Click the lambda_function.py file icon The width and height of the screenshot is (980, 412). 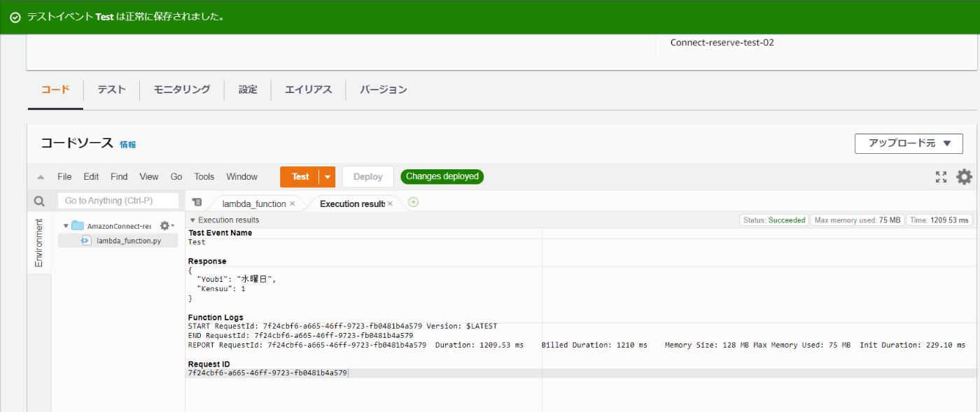tap(86, 241)
